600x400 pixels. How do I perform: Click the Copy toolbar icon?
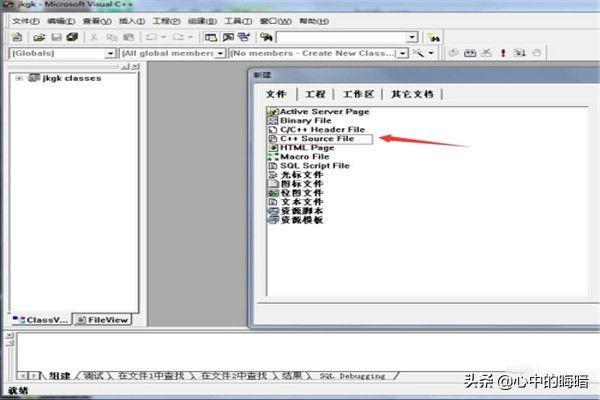111,37
